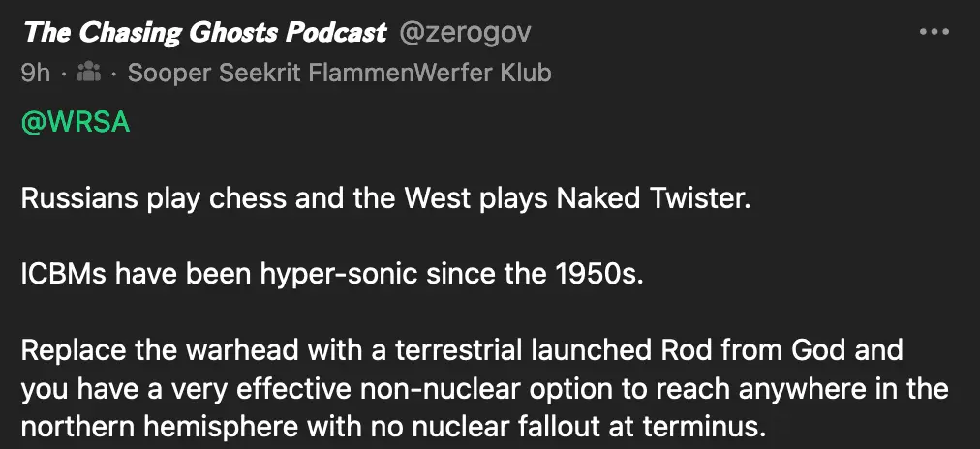Click the line about hyper-sonic ICBMs
Screen dimensions: 980x449
pyautogui.click(x=331, y=274)
